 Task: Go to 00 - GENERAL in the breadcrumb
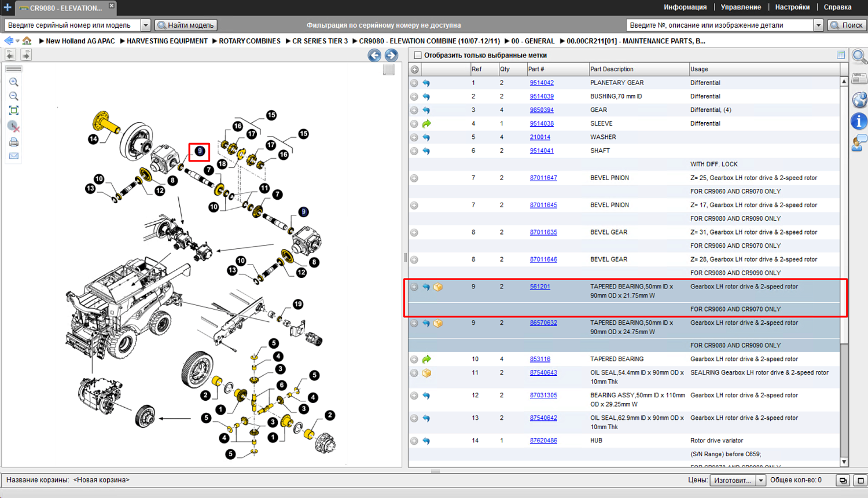[533, 41]
